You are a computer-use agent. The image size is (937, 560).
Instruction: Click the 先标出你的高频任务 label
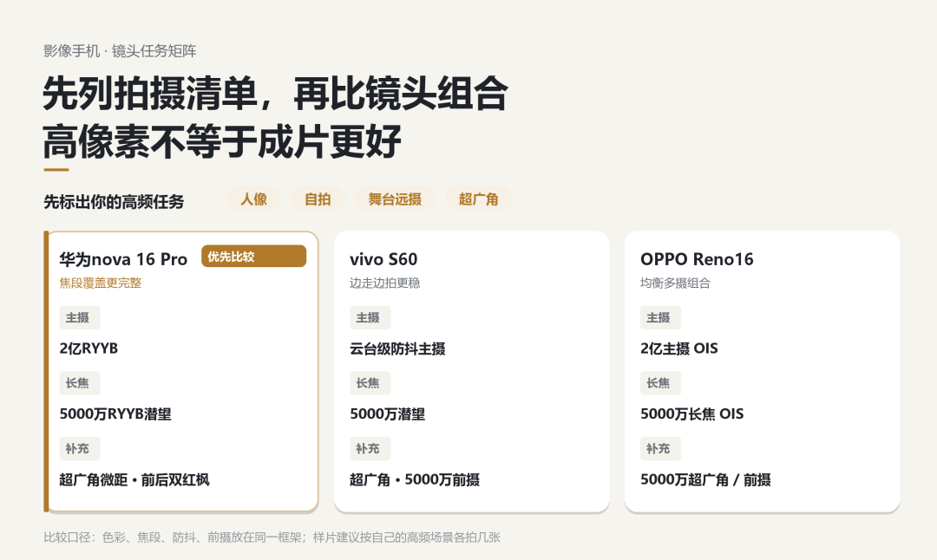[x=114, y=202]
